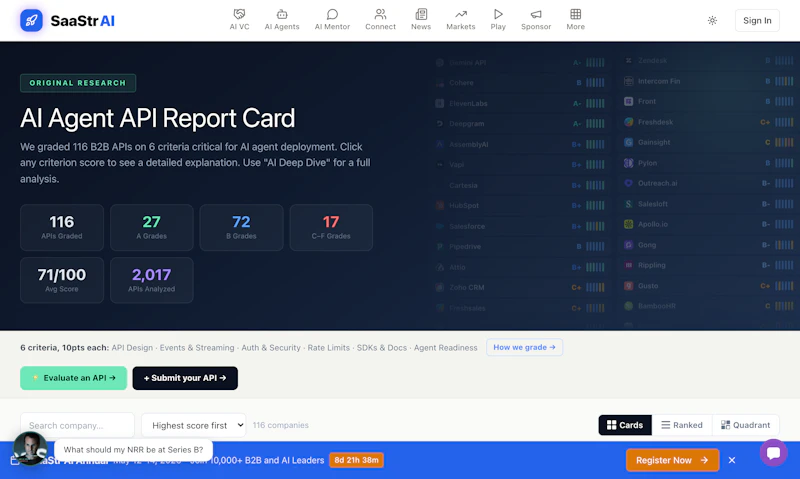Screen dimensions: 800x479
Task: Click the Auth & Security criterion text
Action: click(271, 347)
